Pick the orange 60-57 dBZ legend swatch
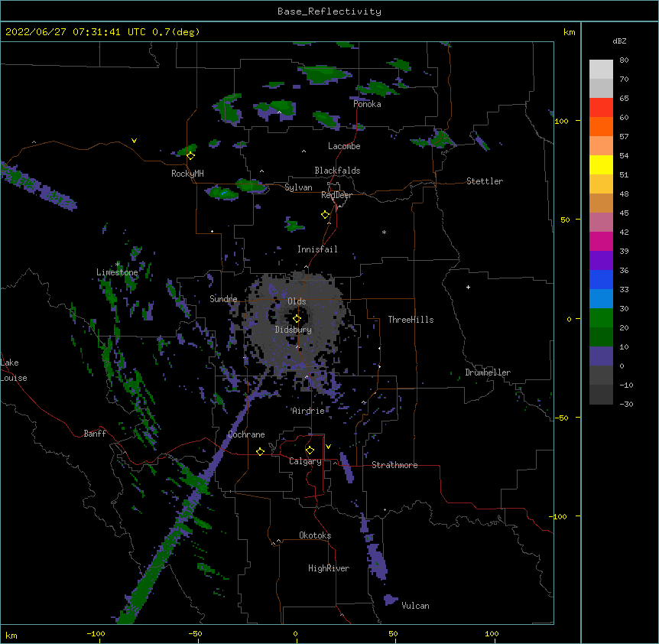This screenshot has width=659, height=644. click(601, 126)
